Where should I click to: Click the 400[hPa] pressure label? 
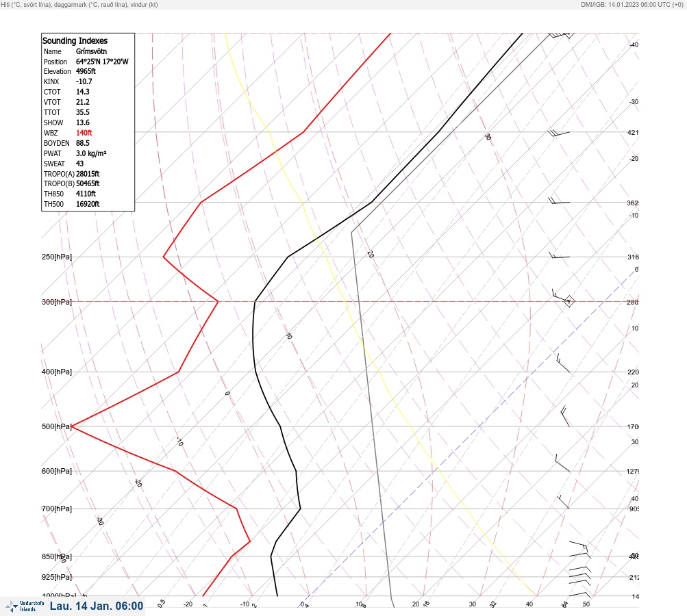[x=57, y=372]
